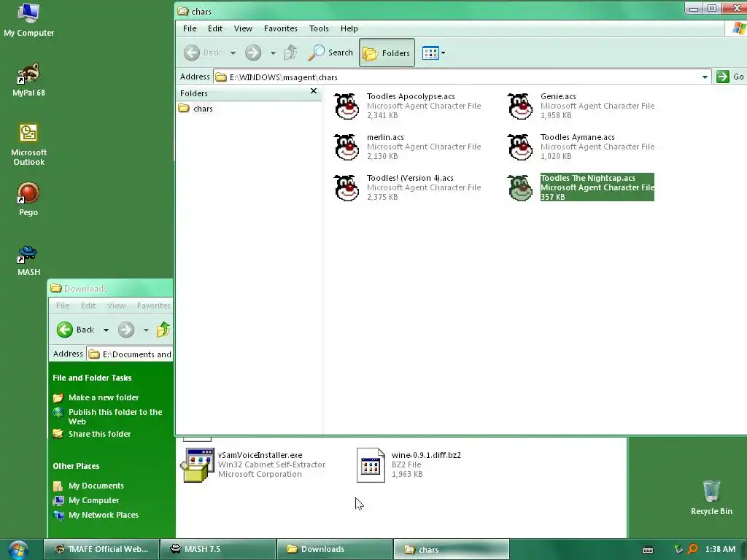Image resolution: width=747 pixels, height=560 pixels.
Task: Expand the Back history dropdown in chars
Action: coord(233,52)
